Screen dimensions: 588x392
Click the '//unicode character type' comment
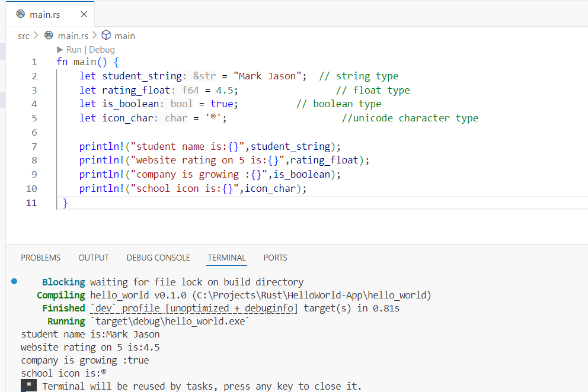pyautogui.click(x=410, y=118)
